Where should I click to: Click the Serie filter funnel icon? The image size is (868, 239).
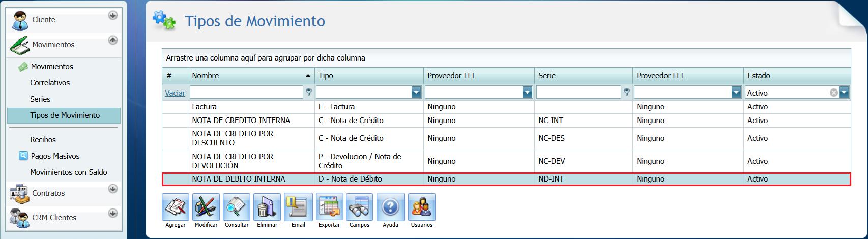(x=627, y=93)
